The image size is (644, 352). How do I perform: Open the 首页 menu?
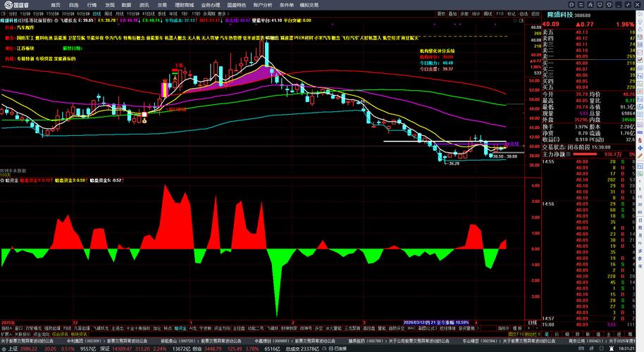click(56, 5)
